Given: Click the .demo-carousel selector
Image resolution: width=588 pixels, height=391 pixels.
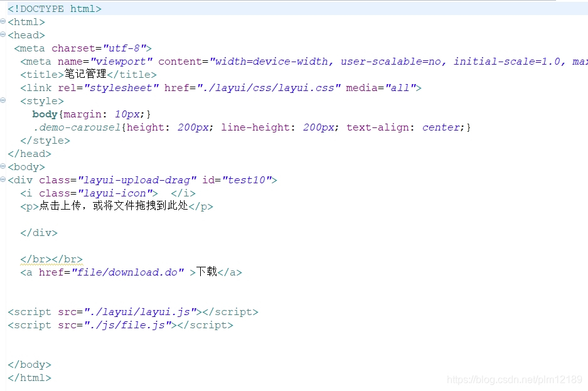Looking at the screenshot, I should point(77,127).
